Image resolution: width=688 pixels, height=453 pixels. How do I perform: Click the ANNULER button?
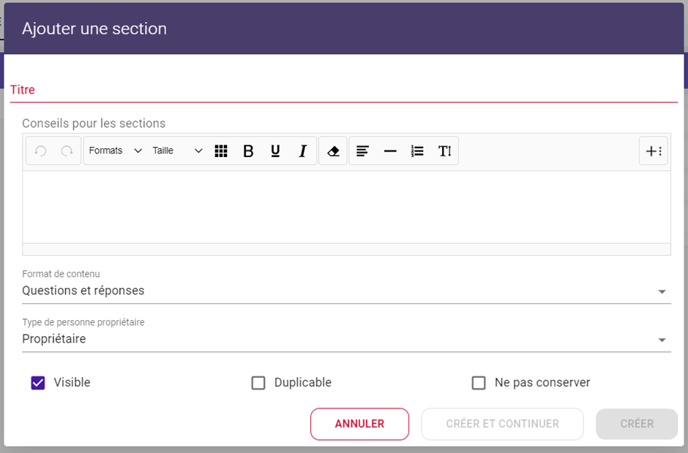[360, 424]
